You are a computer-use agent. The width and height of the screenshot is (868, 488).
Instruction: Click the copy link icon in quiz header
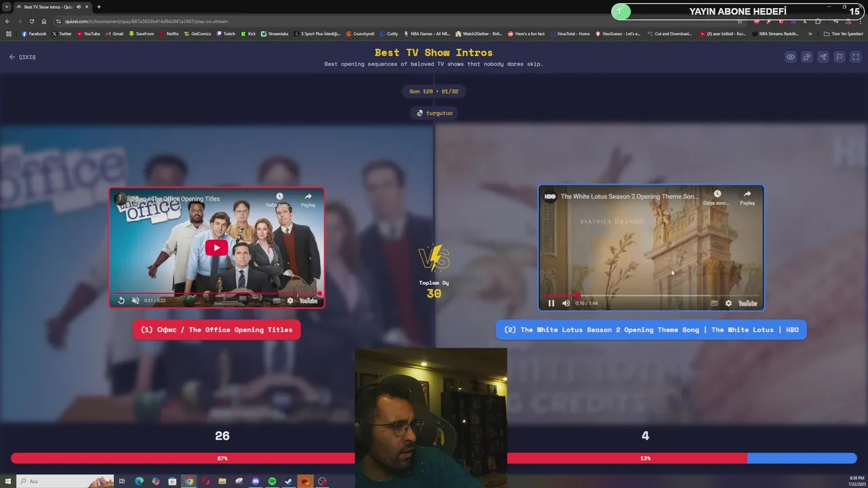(807, 57)
